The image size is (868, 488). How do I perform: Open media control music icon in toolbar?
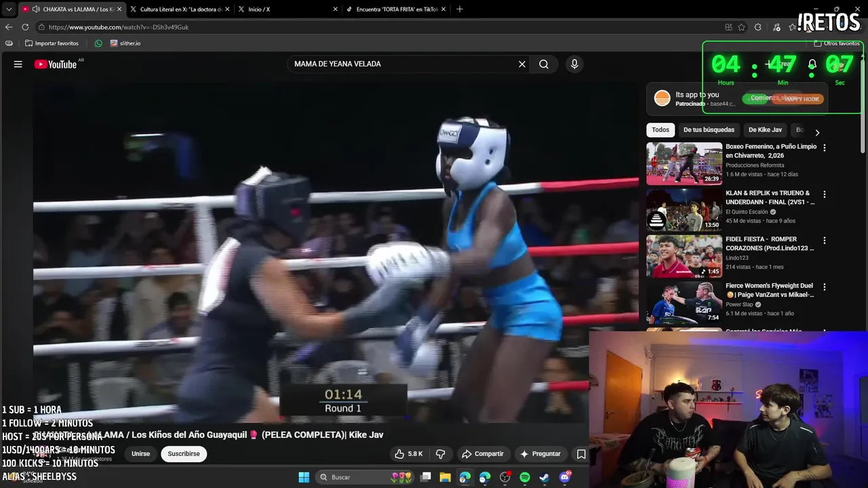coord(777,27)
